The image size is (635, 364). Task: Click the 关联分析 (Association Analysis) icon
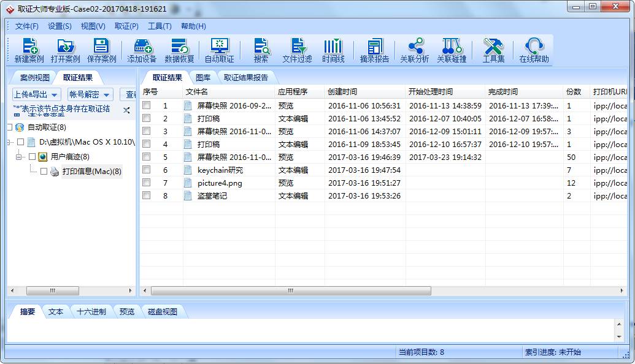coord(415,50)
